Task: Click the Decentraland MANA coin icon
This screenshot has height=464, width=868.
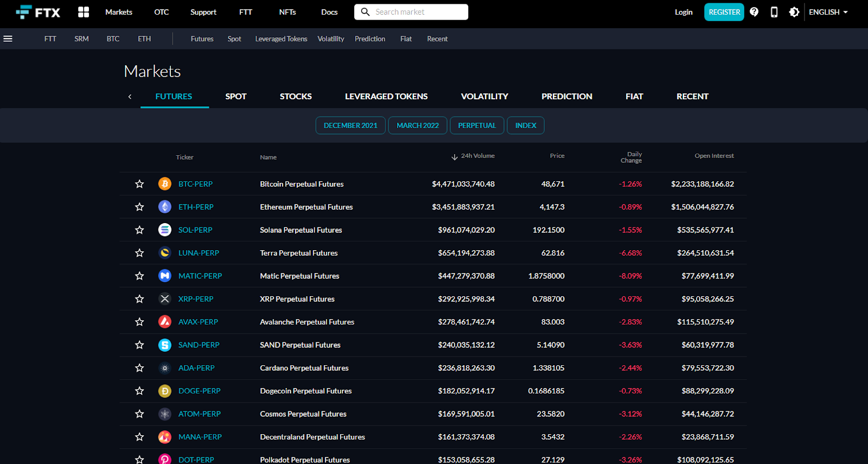Action: [165, 437]
